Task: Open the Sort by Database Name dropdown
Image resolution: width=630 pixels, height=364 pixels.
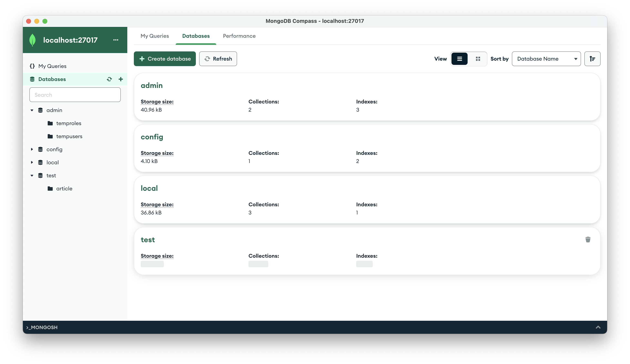Action: click(546, 59)
